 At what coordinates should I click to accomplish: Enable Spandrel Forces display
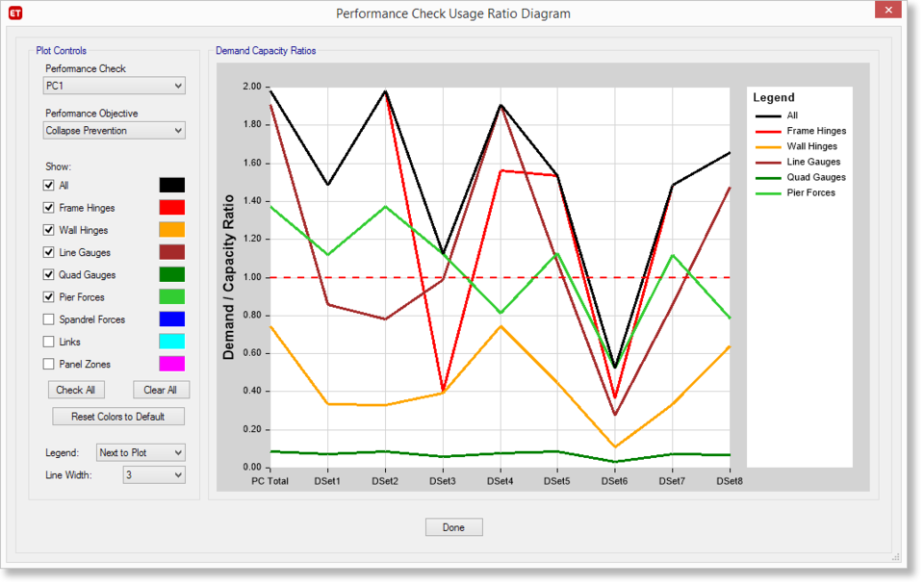(48, 318)
